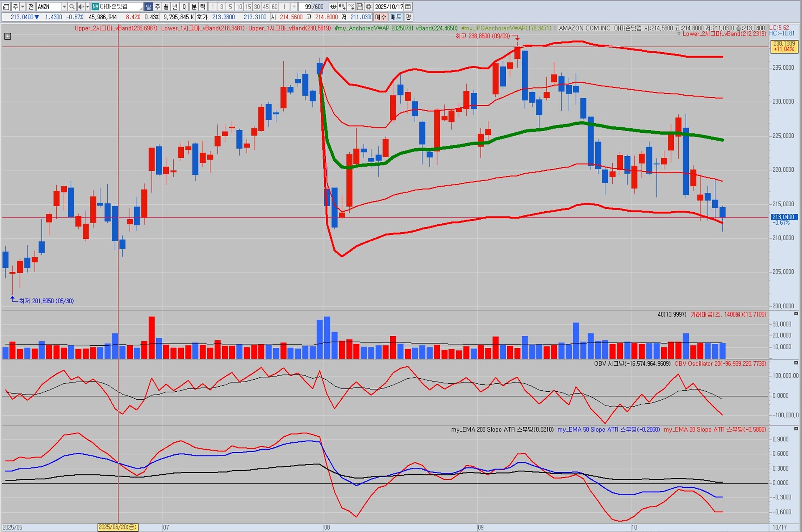Toggle the daily (일) period button
Viewport: 802px width, 532px height.
149,7
